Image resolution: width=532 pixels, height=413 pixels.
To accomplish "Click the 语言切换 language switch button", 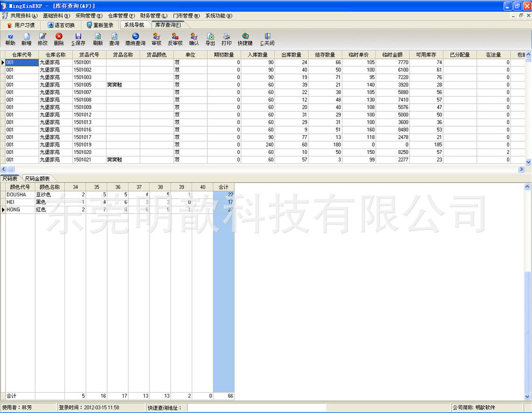I will click(61, 25).
